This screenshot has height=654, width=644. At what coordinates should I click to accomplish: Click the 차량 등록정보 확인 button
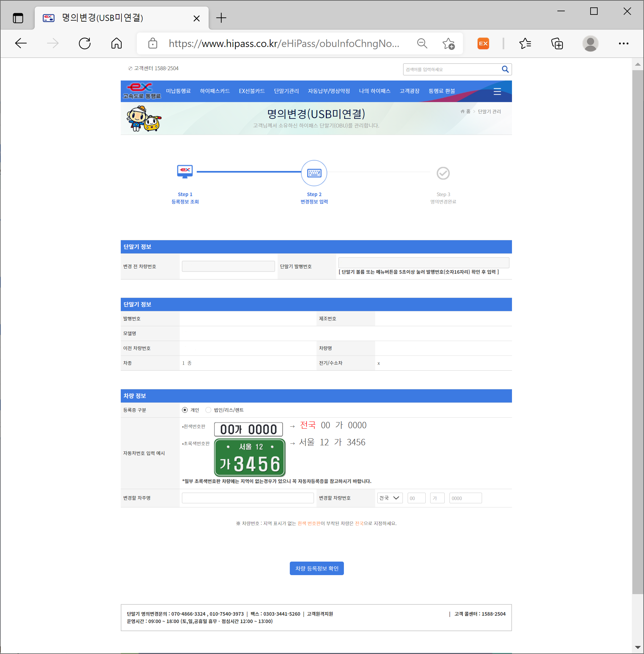[x=316, y=568]
